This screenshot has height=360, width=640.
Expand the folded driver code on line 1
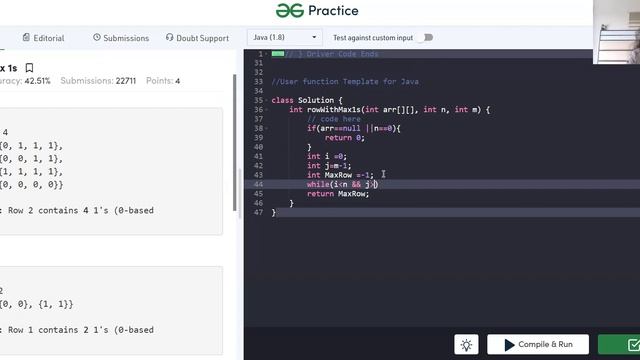(278, 53)
